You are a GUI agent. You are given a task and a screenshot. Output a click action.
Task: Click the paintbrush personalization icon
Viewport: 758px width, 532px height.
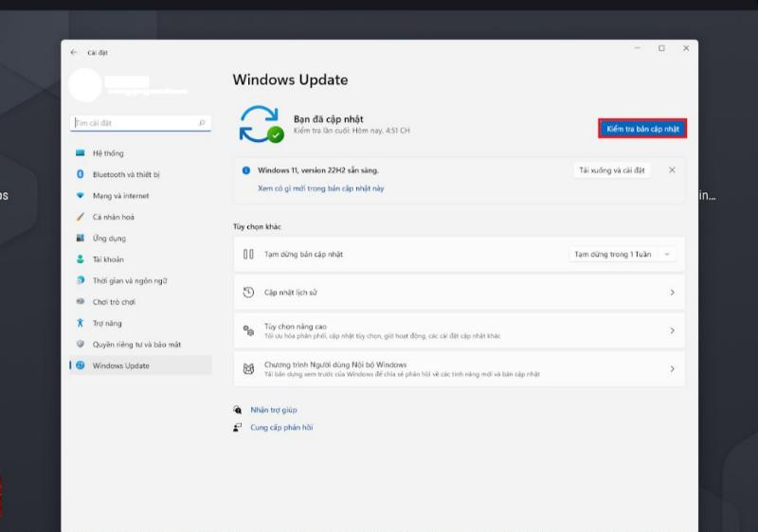pyautogui.click(x=81, y=217)
